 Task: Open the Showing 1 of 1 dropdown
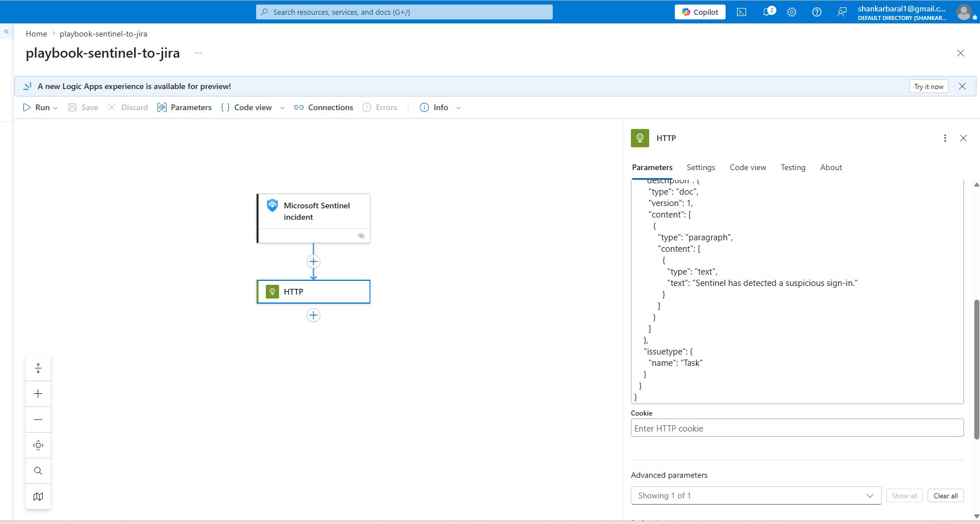pos(756,495)
